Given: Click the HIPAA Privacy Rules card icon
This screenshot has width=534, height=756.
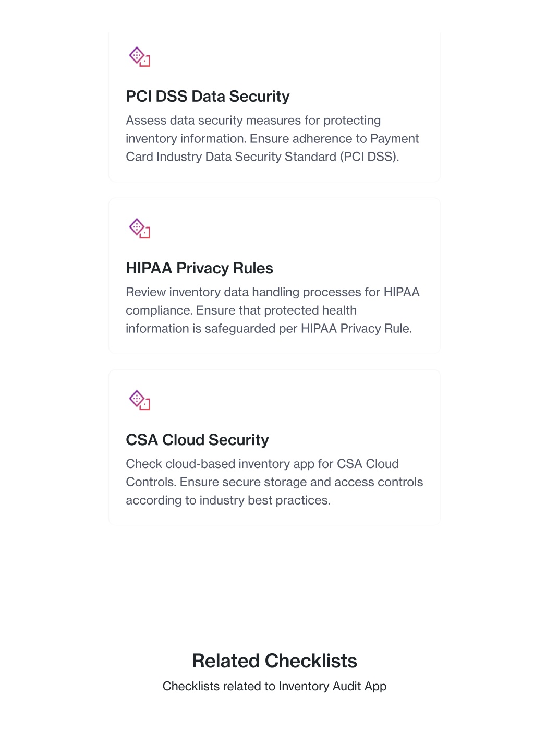Looking at the screenshot, I should pos(140,229).
